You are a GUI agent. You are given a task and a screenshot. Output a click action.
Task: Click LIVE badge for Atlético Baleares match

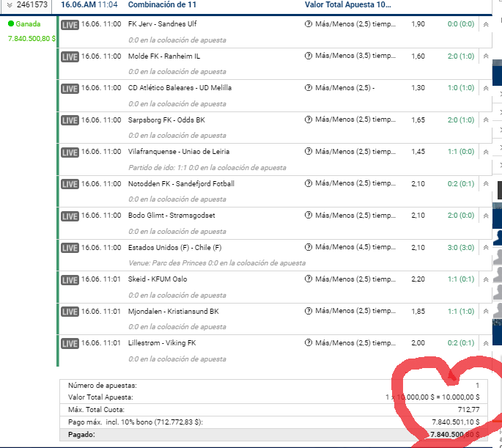(x=70, y=89)
